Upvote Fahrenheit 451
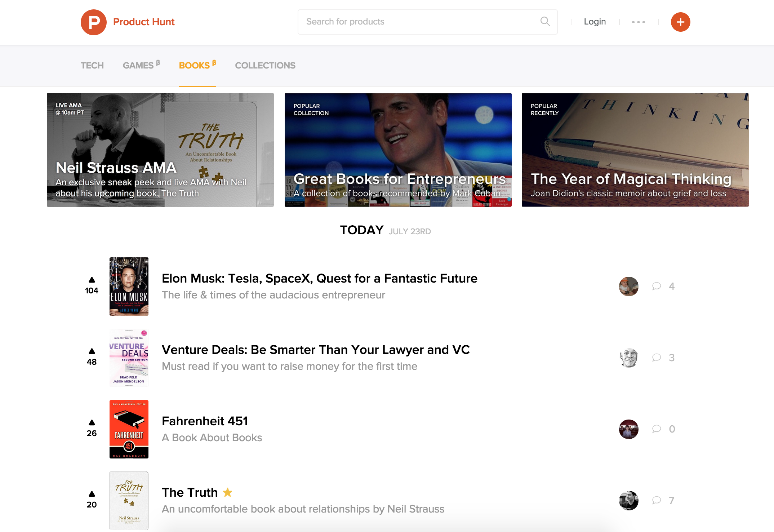Viewport: 774px width, 532px height. click(92, 423)
